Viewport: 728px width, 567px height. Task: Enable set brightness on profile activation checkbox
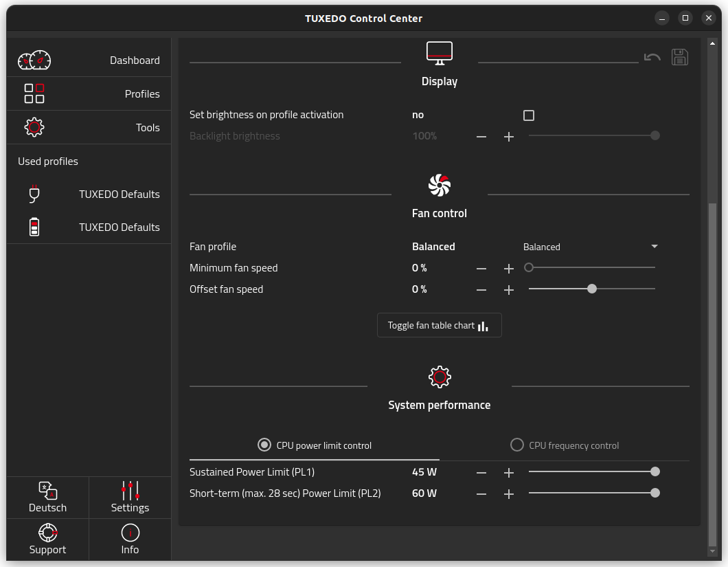coord(529,115)
